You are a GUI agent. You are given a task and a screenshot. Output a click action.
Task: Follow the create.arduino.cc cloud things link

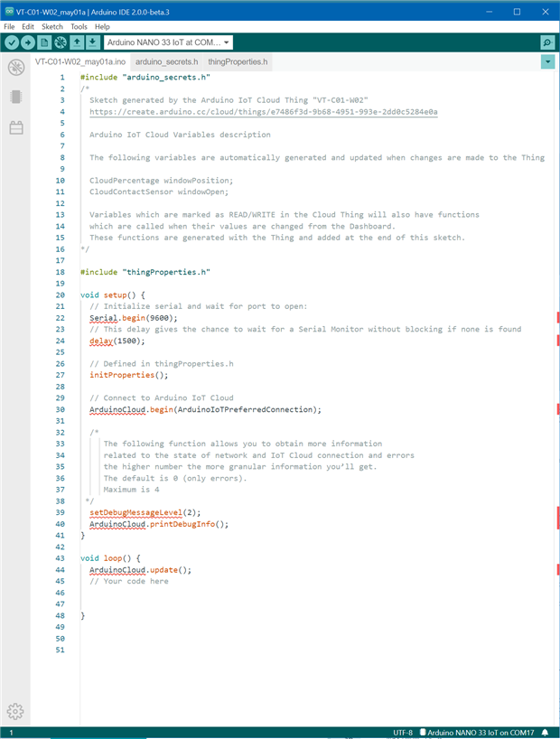(264, 112)
